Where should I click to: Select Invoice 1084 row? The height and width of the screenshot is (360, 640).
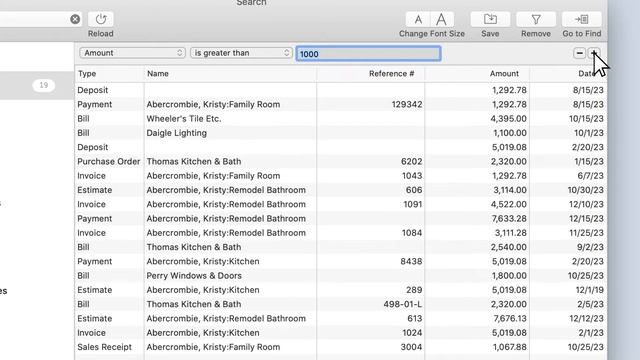coord(341,233)
